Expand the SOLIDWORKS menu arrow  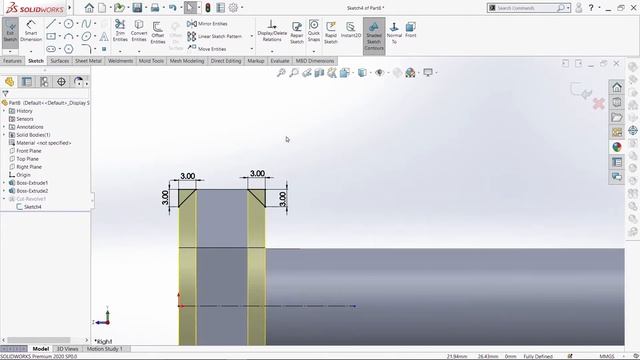70,7
